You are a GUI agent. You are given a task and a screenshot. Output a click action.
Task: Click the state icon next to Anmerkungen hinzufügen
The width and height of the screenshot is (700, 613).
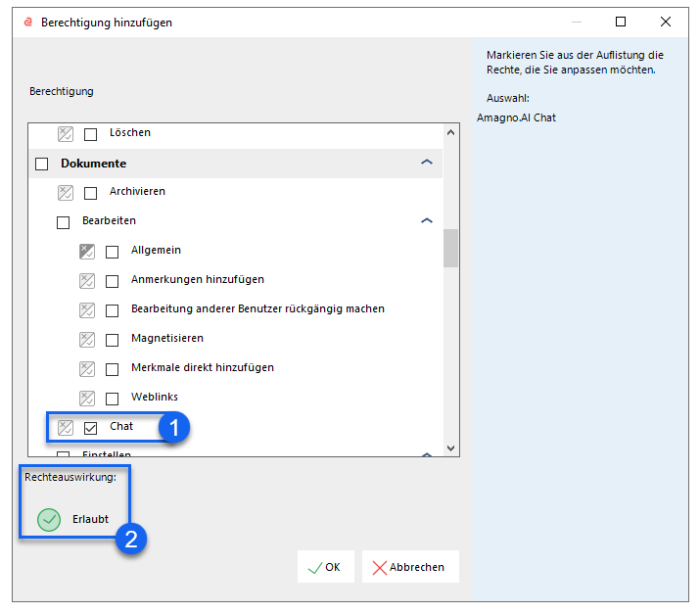coord(87,281)
